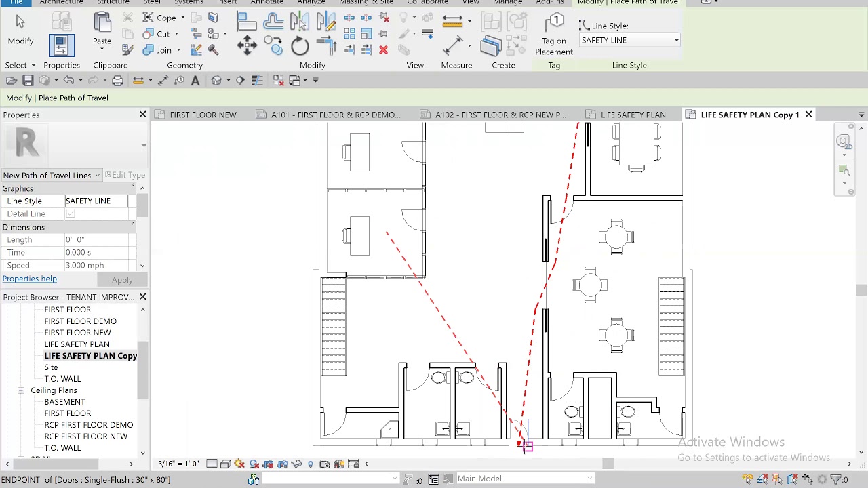The image size is (868, 488).
Task: Toggle Show Crop Region icon
Action: point(282,464)
